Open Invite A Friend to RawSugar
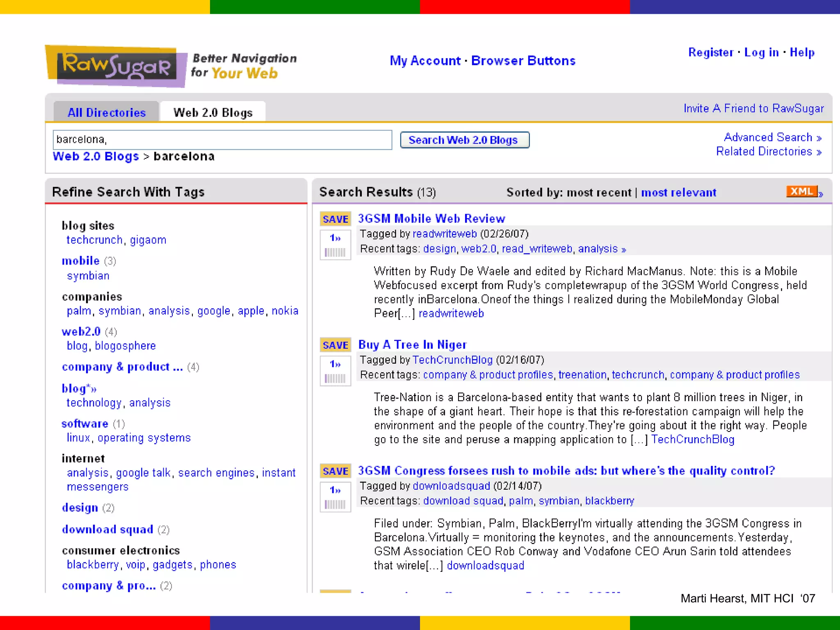 753,108
